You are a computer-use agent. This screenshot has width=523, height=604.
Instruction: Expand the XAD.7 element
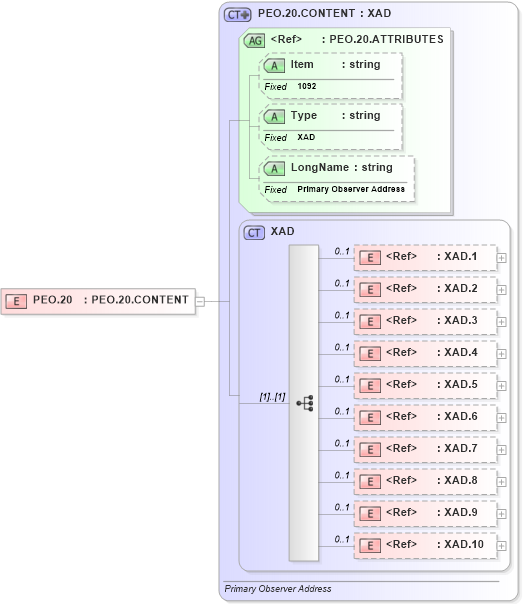[x=501, y=450]
